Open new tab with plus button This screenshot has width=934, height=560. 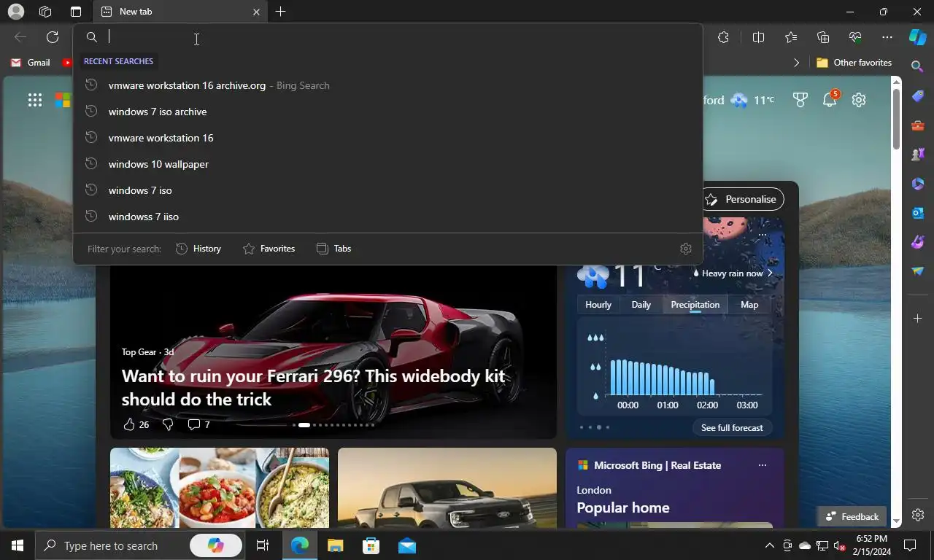[x=280, y=12]
